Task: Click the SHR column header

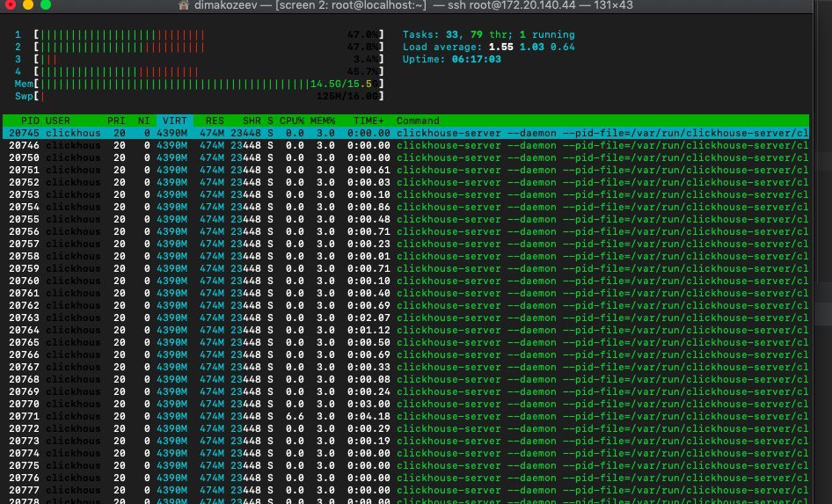Action: tap(252, 121)
